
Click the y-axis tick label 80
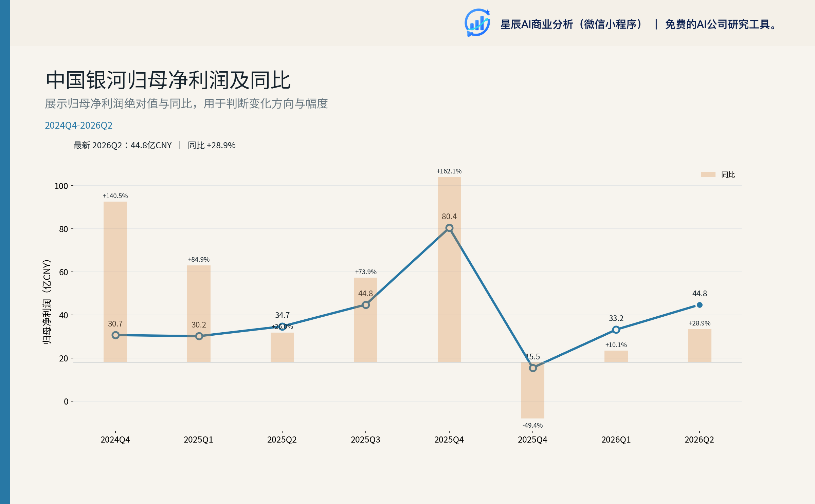click(64, 229)
